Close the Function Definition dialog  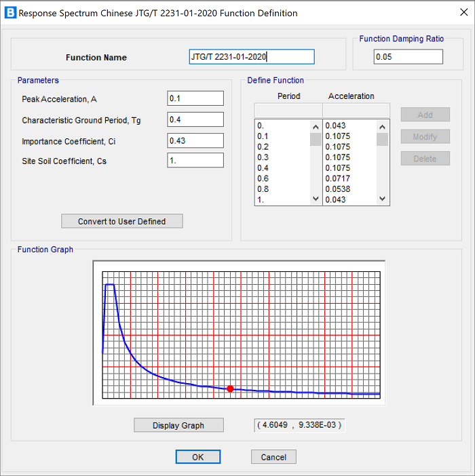click(x=463, y=12)
